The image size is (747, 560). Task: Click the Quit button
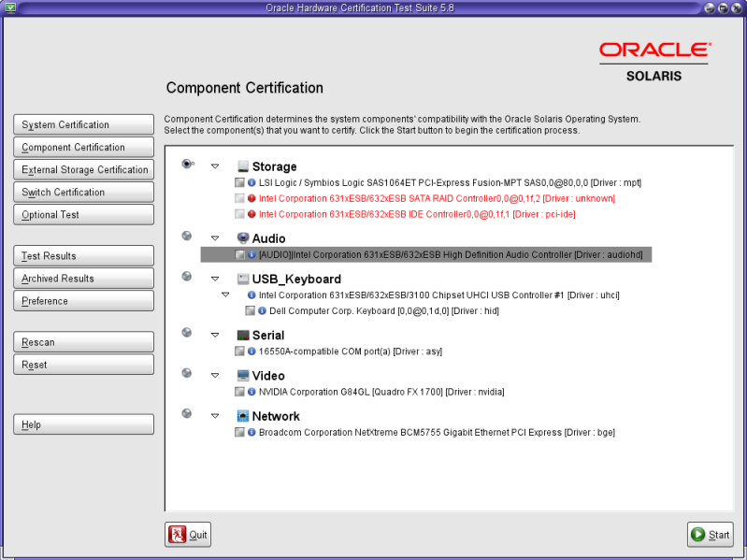tap(188, 534)
